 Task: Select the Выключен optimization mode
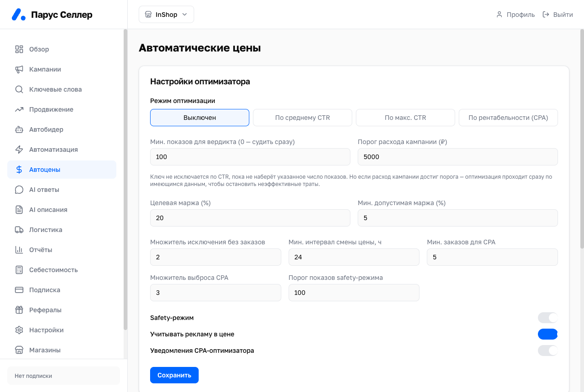(x=200, y=118)
